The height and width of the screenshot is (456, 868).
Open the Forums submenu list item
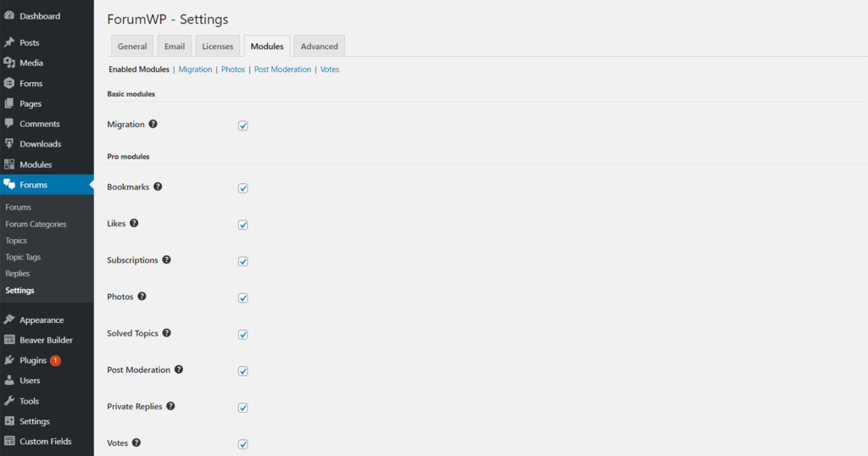19,207
